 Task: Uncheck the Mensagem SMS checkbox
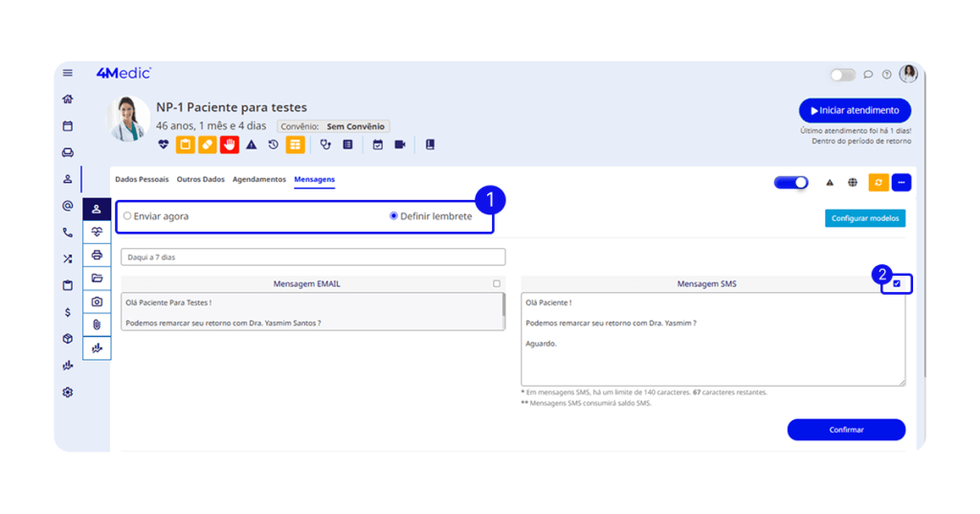[x=897, y=283]
